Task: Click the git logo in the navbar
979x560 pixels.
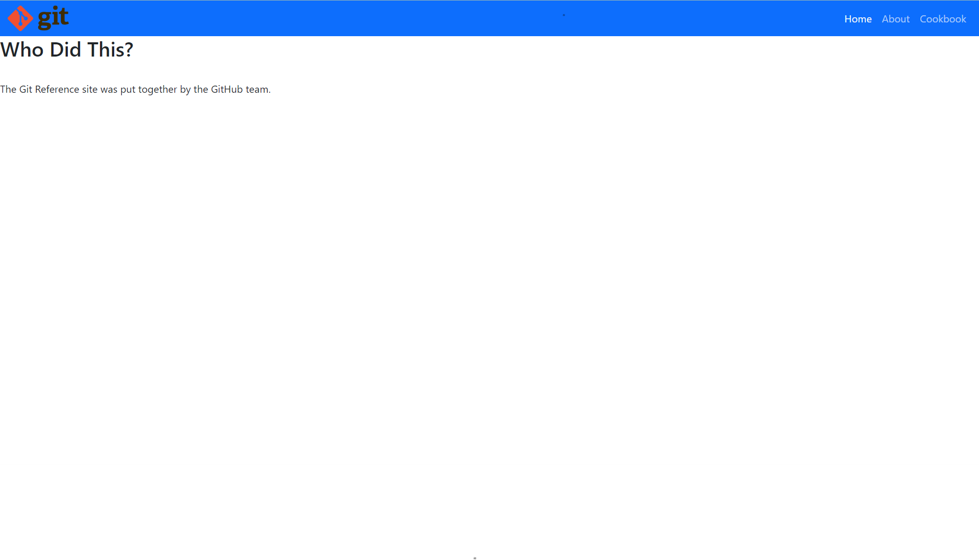Action: coord(38,18)
